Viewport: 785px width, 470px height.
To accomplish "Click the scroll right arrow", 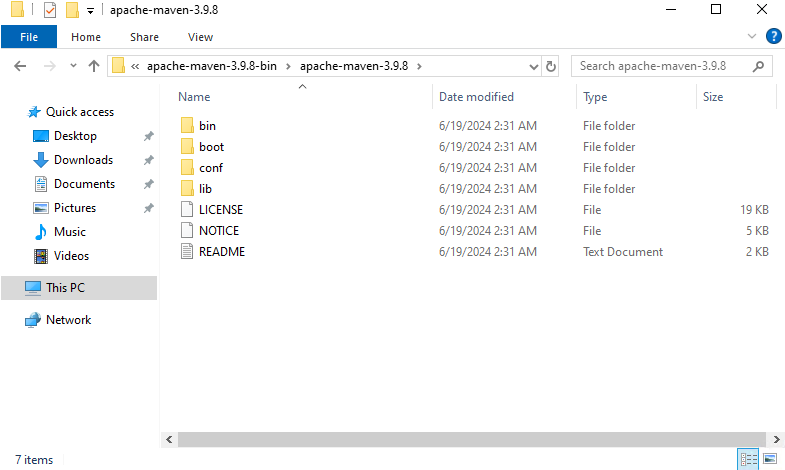I will tap(776, 439).
